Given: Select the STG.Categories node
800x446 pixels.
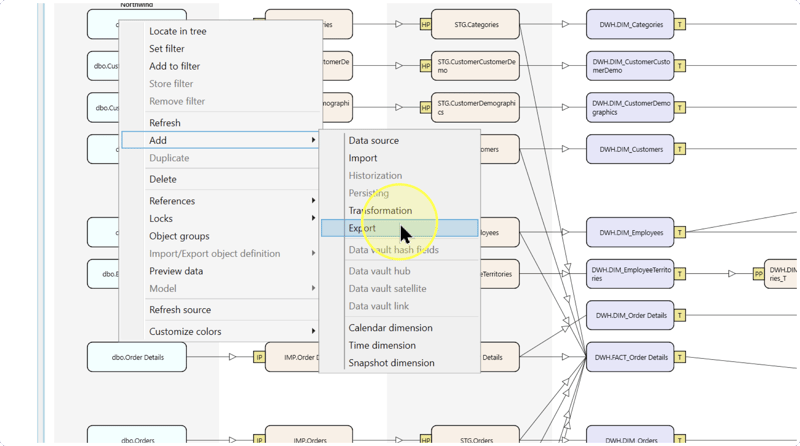Looking at the screenshot, I should (x=476, y=24).
